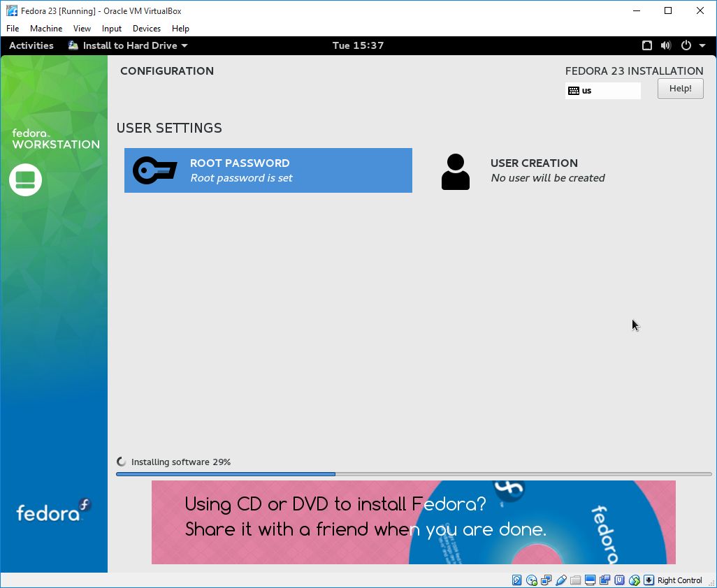
Task: Select the ROOT PASSWORD setting
Action: pyautogui.click(x=268, y=170)
